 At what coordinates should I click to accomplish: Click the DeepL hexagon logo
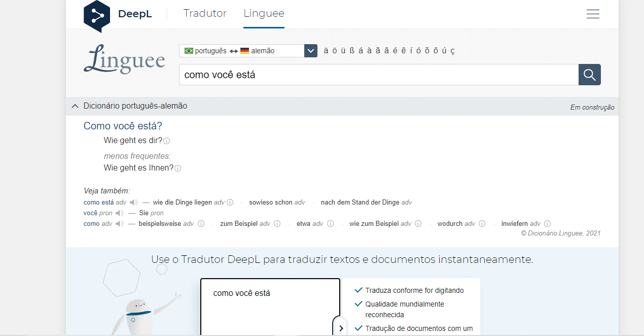[x=96, y=15]
